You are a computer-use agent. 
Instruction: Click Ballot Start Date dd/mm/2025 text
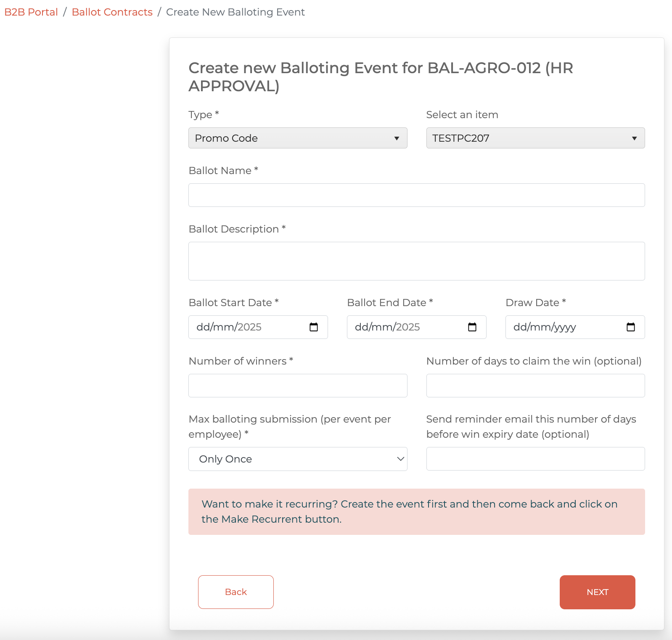click(229, 327)
